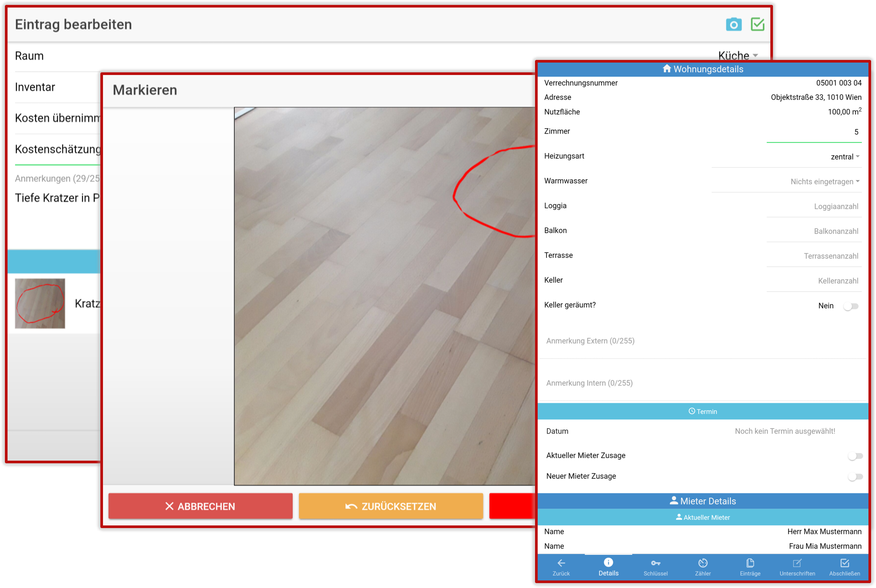Click the parquet floor photo in Markieren
The image size is (876, 588).
pos(384,296)
